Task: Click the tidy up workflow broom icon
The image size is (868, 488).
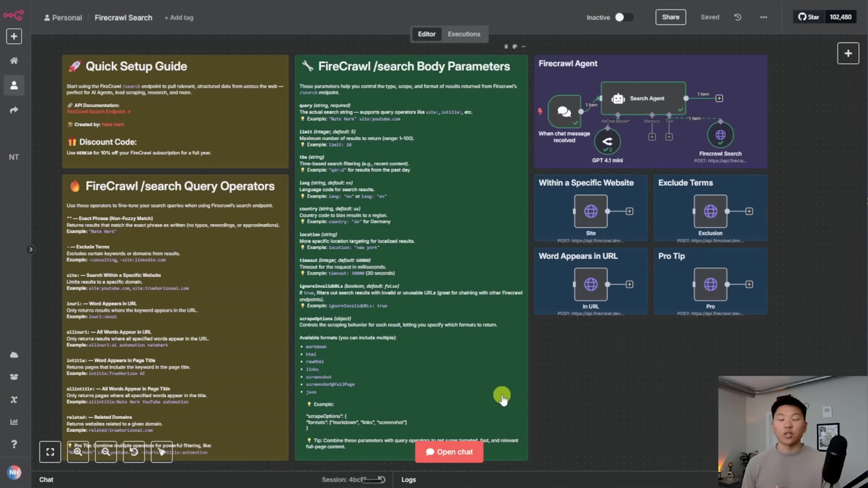Action: point(161,452)
